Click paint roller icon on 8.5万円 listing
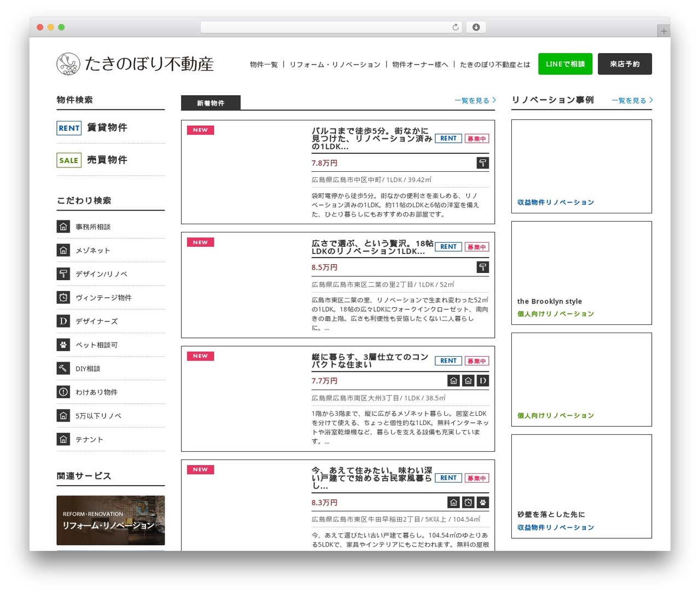Viewport: 700px width, 593px height. pyautogui.click(x=483, y=267)
